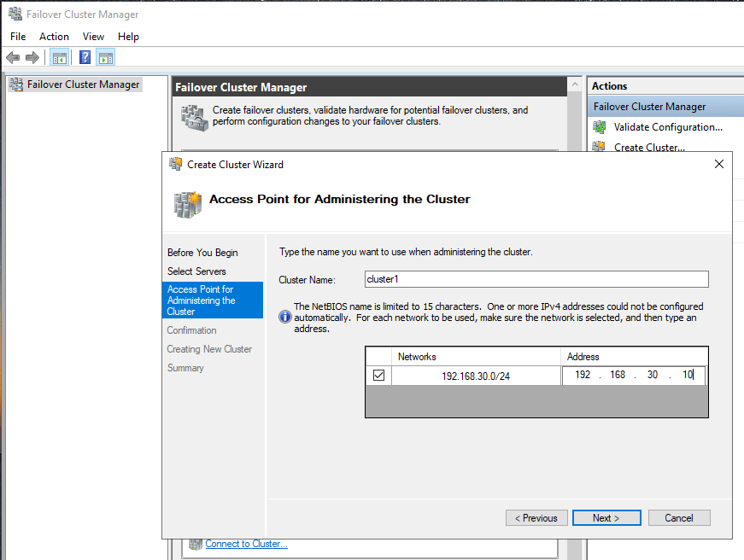Click the Create Cluster icon in Actions
Image resolution: width=744 pixels, height=560 pixels.
(600, 148)
